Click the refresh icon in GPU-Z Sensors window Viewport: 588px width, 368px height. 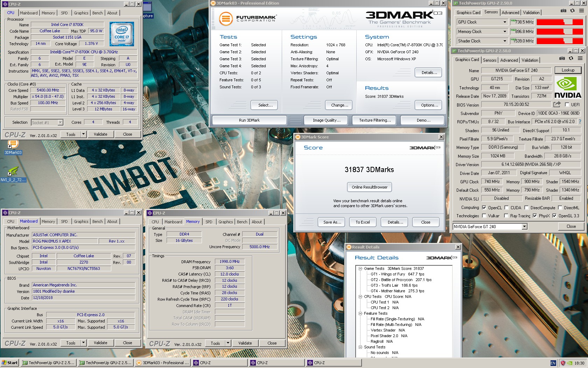coord(572,11)
